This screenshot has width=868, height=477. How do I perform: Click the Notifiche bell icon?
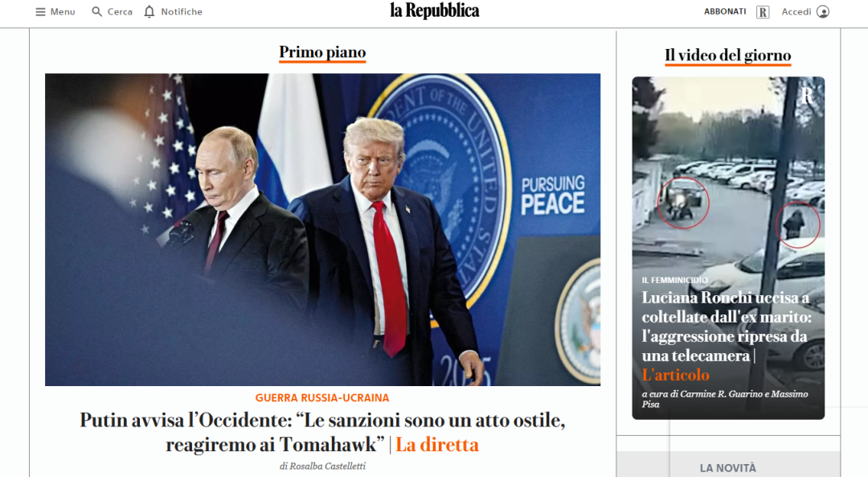[x=149, y=11]
